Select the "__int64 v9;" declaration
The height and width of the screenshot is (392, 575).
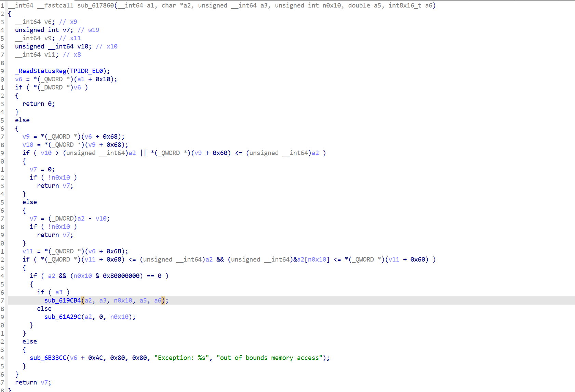(35, 38)
